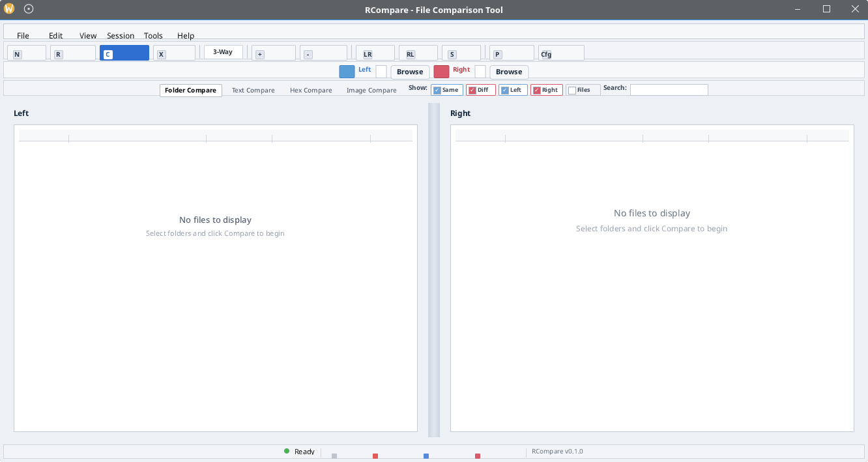This screenshot has width=868, height=462.
Task: Click the Search input field
Action: (x=669, y=90)
